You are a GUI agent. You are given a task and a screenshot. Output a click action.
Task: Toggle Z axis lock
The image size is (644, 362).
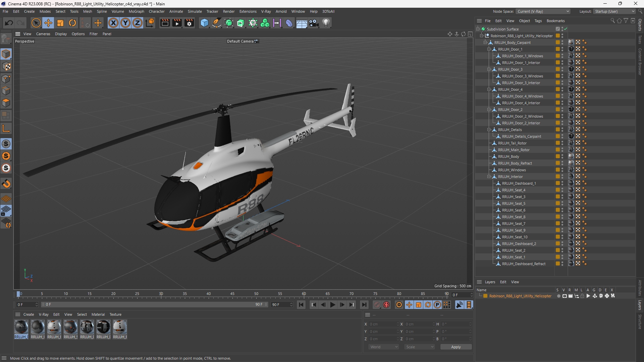point(138,23)
